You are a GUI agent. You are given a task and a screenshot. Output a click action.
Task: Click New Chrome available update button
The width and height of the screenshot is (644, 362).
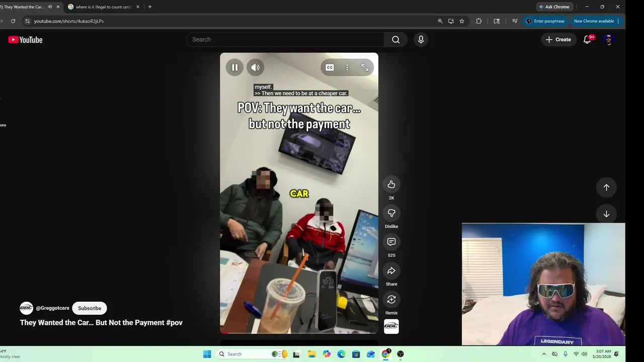(x=594, y=21)
